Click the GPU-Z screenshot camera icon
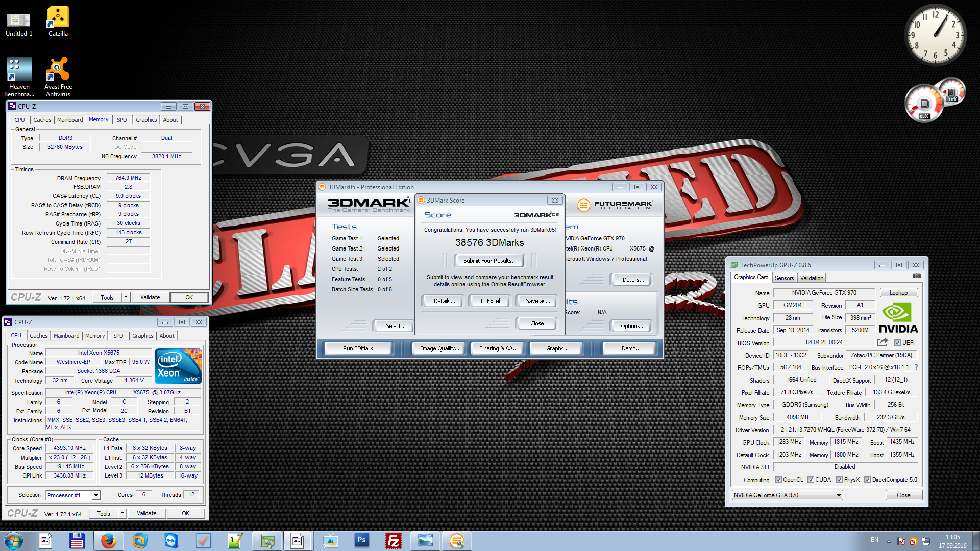 (917, 276)
